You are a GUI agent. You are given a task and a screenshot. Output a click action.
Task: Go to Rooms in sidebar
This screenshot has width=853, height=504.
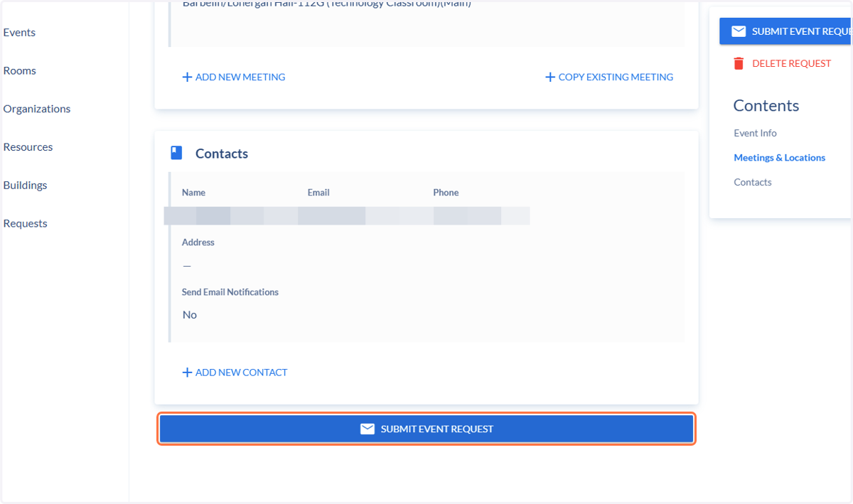(20, 71)
